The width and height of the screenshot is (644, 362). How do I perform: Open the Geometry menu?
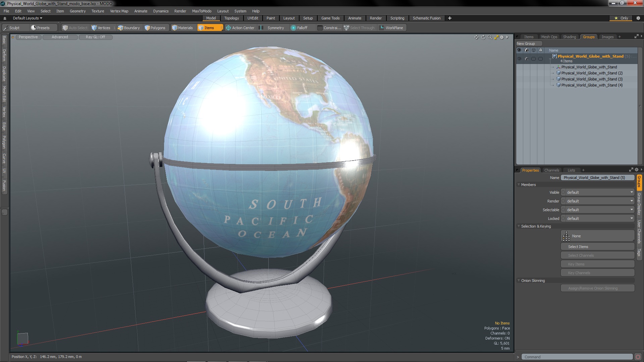pyautogui.click(x=77, y=11)
